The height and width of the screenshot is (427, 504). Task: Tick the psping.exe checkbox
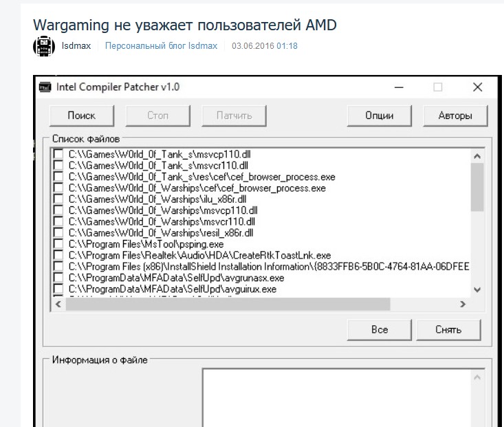58,244
